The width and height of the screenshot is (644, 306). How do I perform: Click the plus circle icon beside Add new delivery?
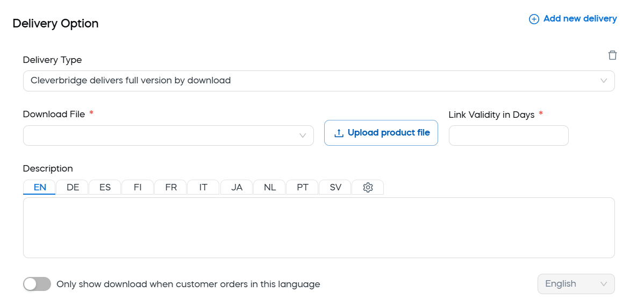pyautogui.click(x=533, y=19)
